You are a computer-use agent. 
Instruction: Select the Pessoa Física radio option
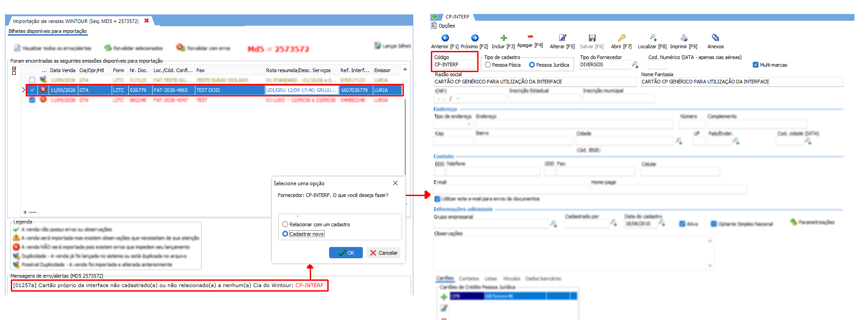point(488,65)
